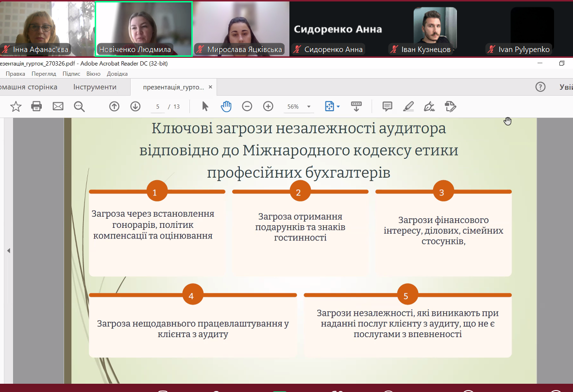
Task: Open the Довідка menu
Action: point(117,74)
